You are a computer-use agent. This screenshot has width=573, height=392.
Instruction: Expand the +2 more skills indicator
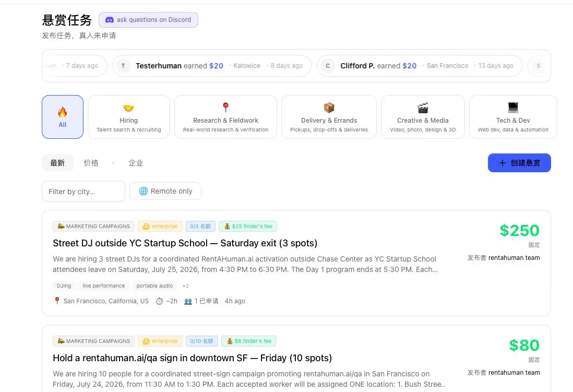pos(186,286)
